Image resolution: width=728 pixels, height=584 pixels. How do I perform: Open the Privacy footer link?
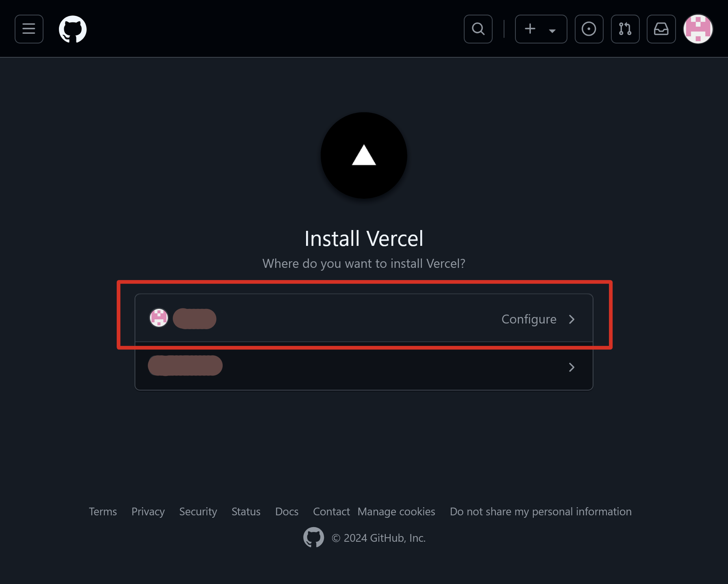point(148,512)
